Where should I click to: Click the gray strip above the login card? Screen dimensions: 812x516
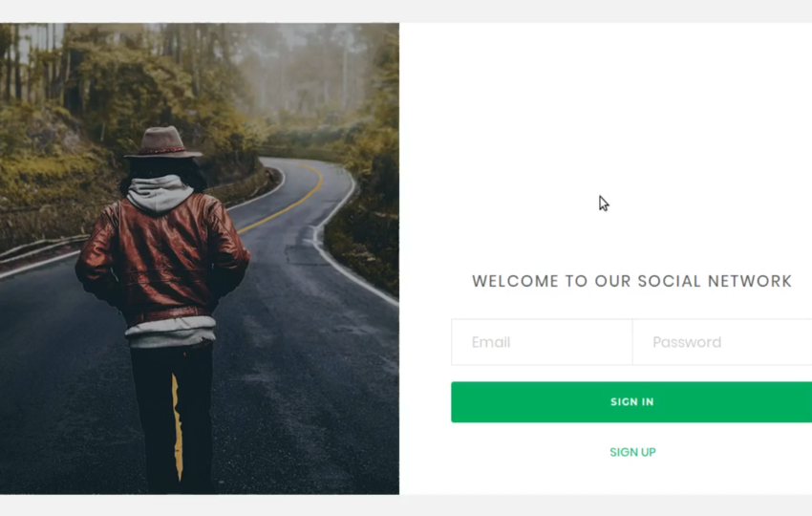(x=406, y=11)
